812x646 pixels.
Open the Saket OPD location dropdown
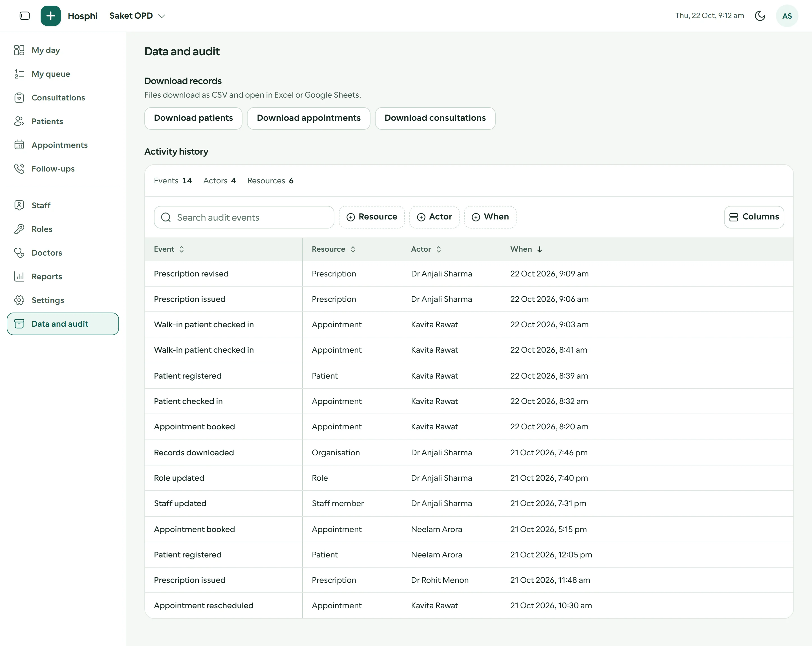[x=138, y=16]
